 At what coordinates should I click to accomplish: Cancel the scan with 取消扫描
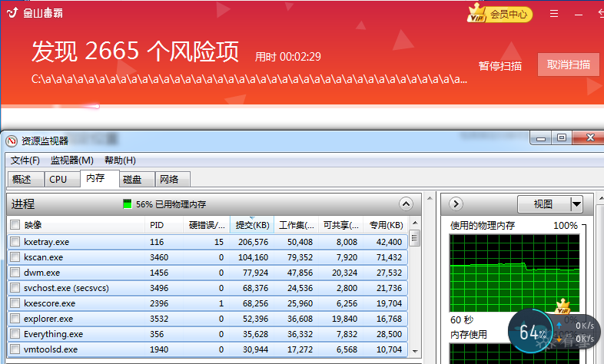coord(568,65)
